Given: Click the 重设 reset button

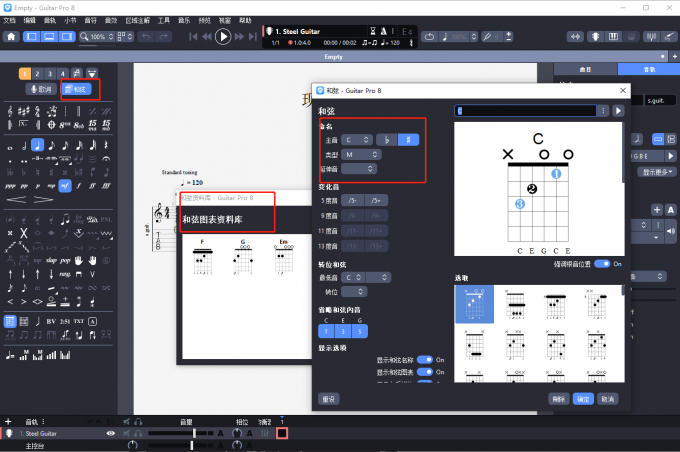Looking at the screenshot, I should (327, 398).
